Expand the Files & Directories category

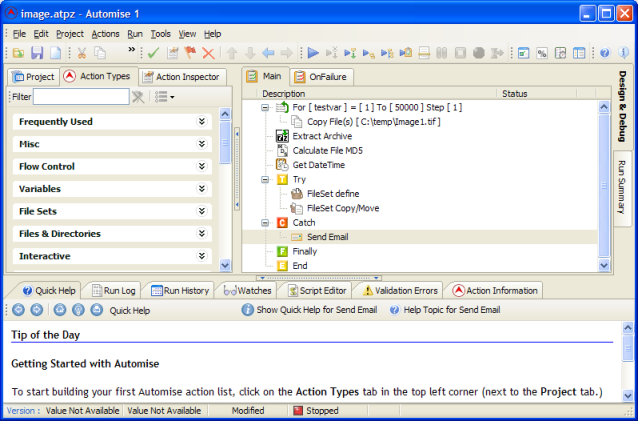tap(201, 234)
